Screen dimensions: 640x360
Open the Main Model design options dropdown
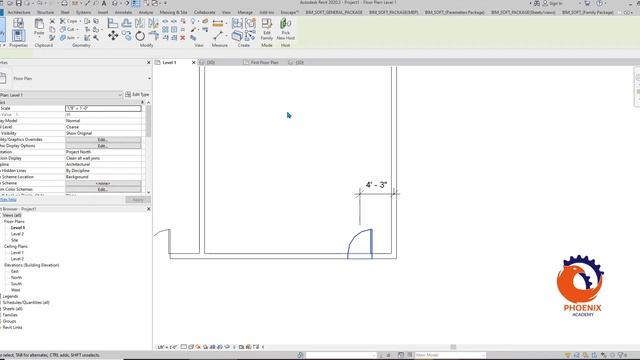coord(450,355)
